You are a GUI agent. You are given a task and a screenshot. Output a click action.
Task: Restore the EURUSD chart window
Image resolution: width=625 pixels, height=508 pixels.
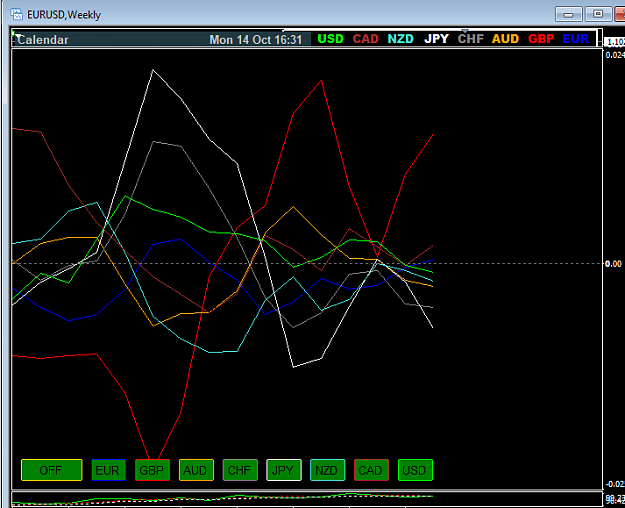click(598, 14)
